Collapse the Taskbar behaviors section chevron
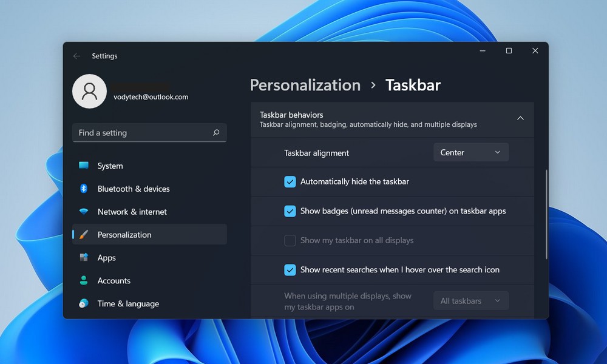 (x=520, y=118)
